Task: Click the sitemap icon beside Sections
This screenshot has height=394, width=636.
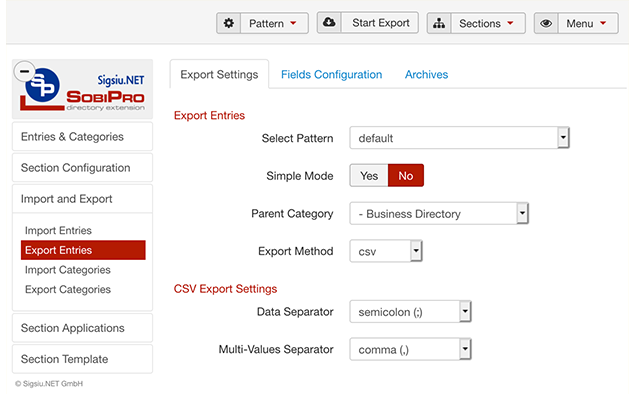Action: pos(439,23)
